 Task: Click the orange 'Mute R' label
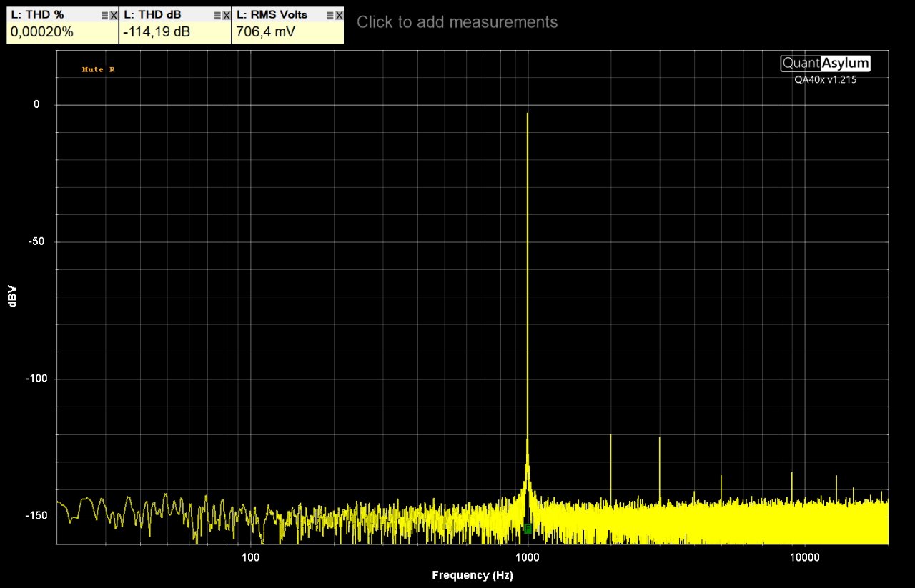tap(98, 69)
